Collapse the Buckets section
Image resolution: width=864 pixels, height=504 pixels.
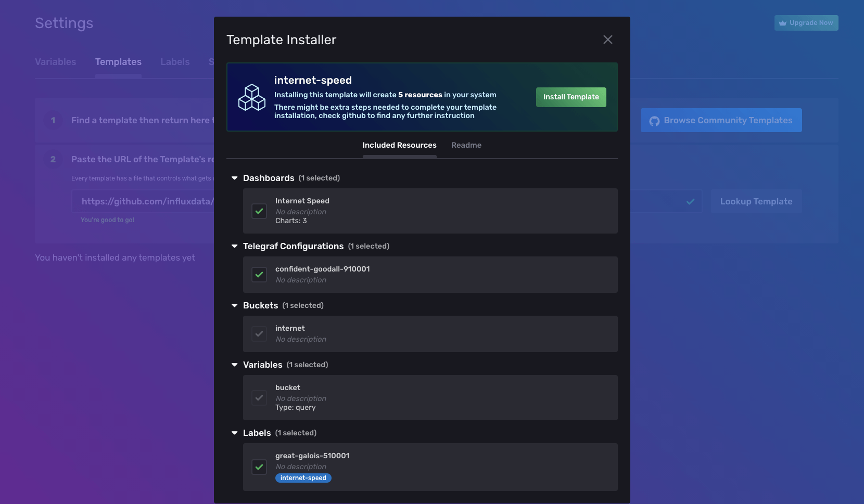(234, 305)
